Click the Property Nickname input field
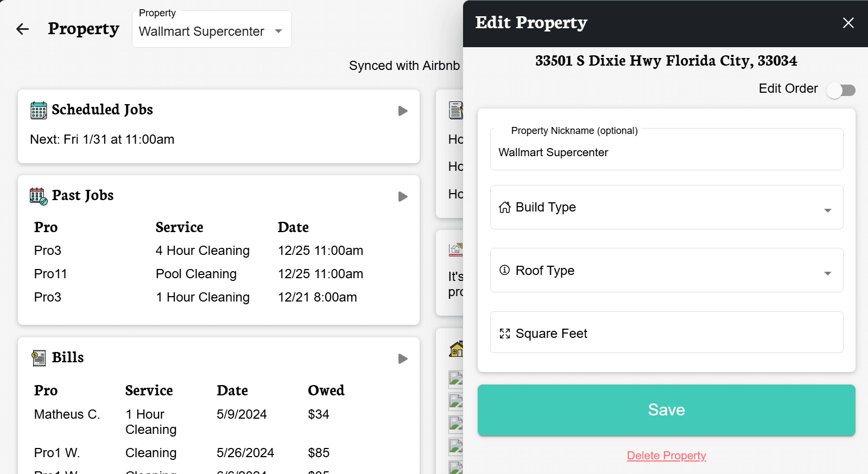The height and width of the screenshot is (474, 868). (666, 152)
